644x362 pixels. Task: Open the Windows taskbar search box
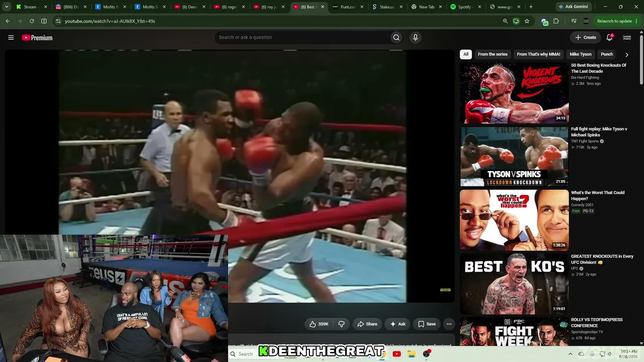tap(246, 354)
